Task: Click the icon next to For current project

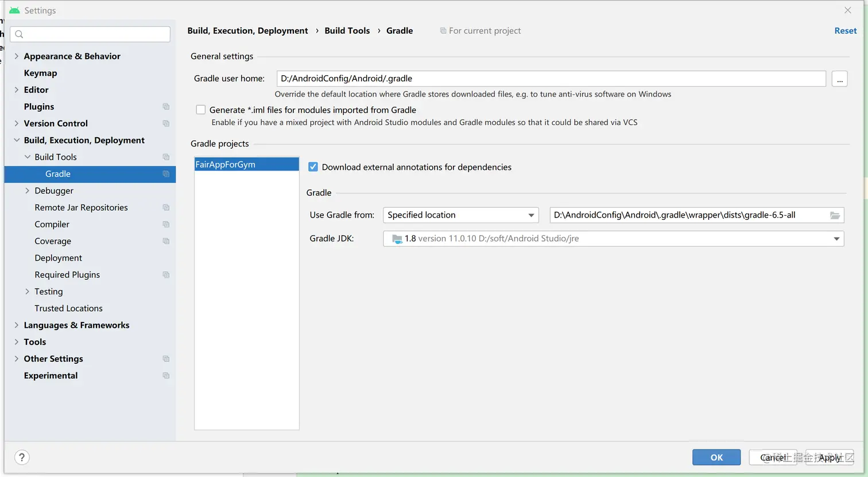Action: 443,31
